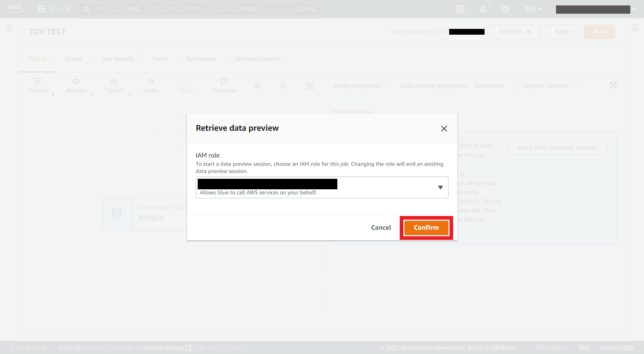This screenshot has height=354, width=644.
Task: Zoom out on the canvas
Action: point(283,86)
